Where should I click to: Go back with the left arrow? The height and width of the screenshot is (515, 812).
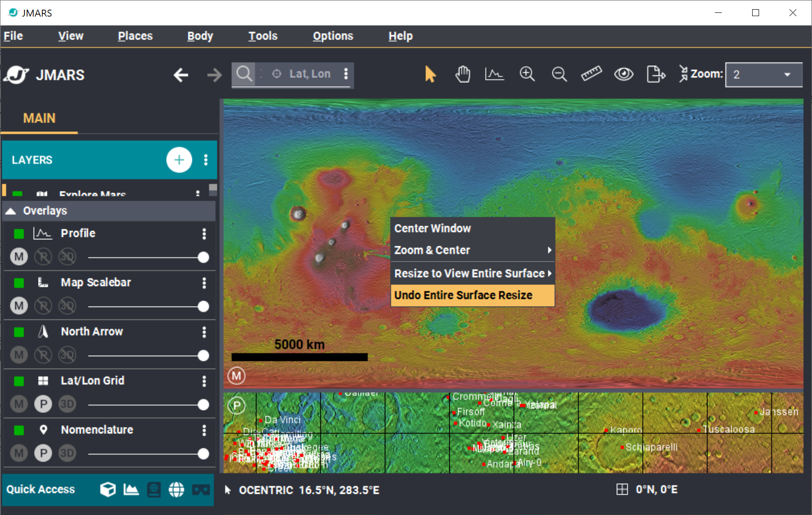(x=181, y=75)
